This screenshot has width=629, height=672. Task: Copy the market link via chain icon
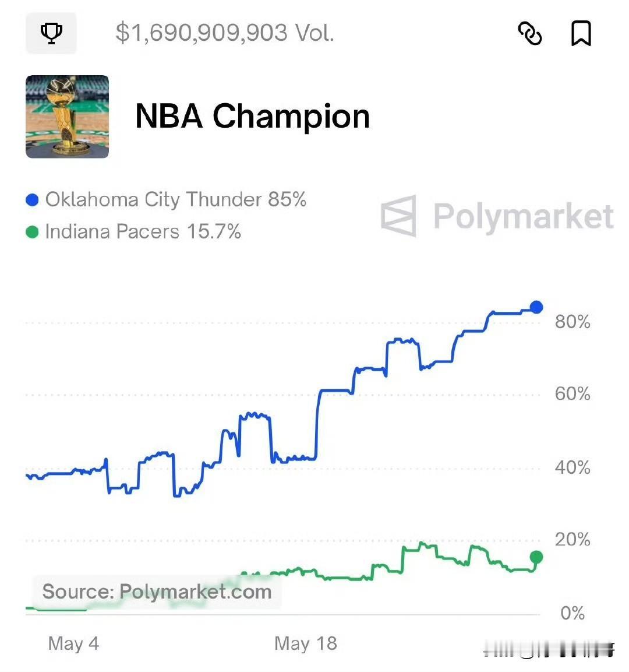tap(530, 33)
